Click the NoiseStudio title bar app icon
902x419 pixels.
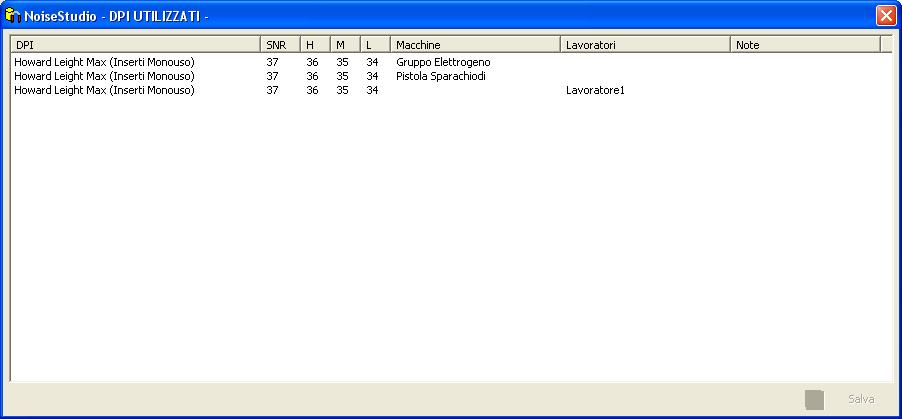(x=12, y=16)
